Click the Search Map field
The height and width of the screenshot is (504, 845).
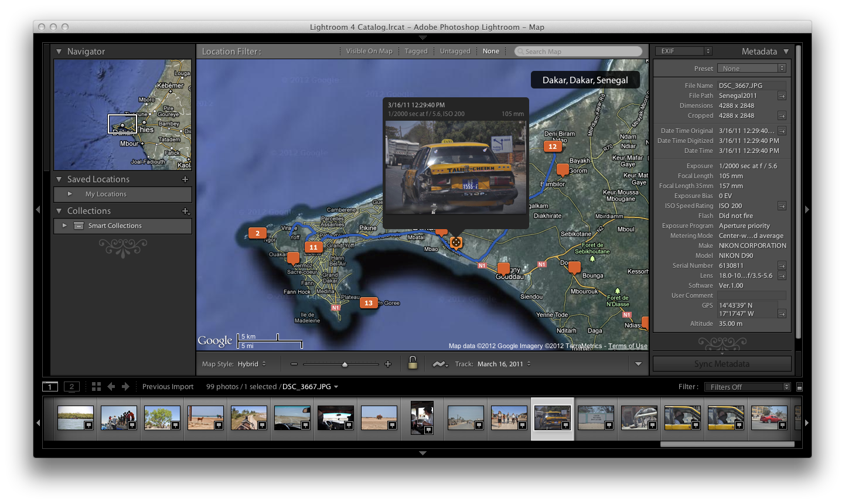(x=578, y=52)
